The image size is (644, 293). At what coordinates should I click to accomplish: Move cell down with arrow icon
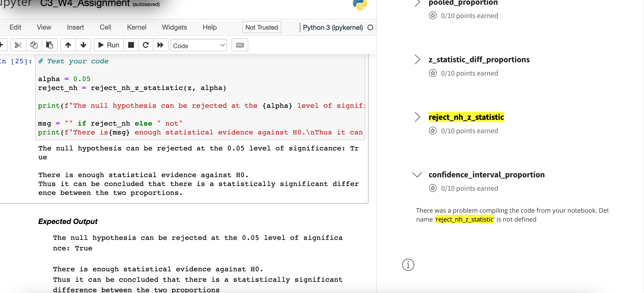coord(83,45)
